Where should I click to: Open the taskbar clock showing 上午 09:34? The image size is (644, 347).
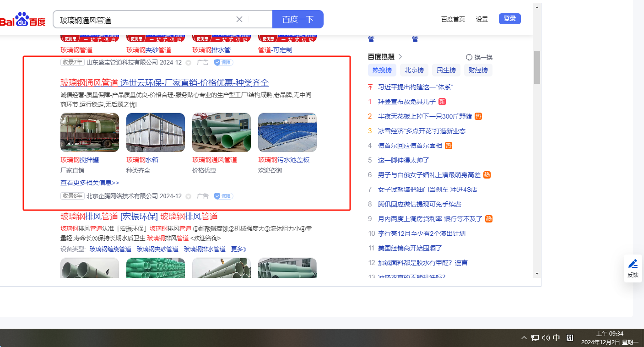click(x=610, y=338)
